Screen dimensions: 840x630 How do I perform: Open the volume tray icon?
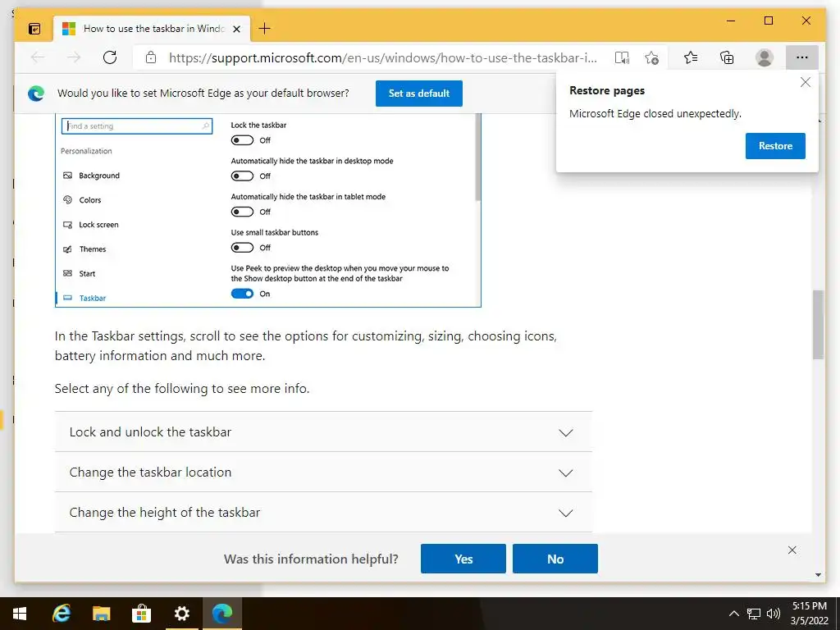click(x=773, y=614)
